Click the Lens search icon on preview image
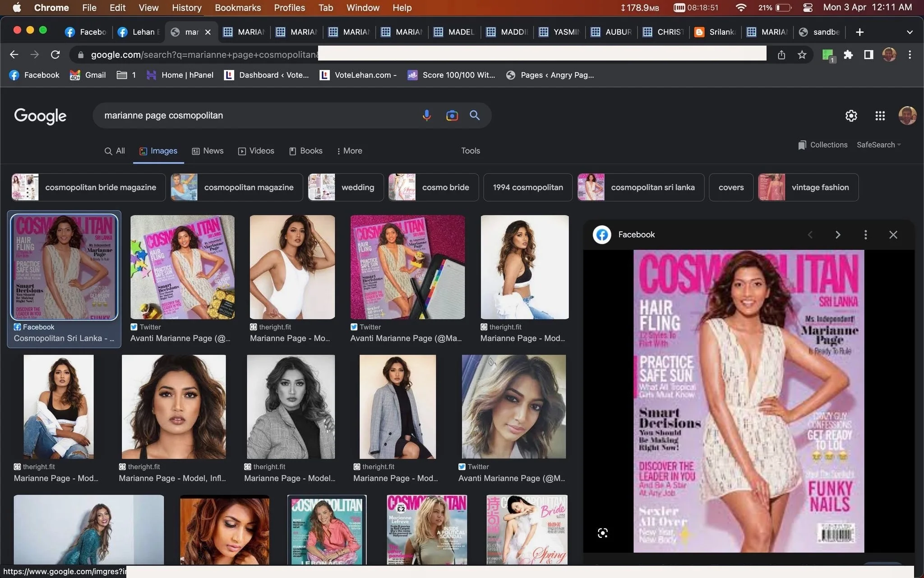 tap(602, 533)
